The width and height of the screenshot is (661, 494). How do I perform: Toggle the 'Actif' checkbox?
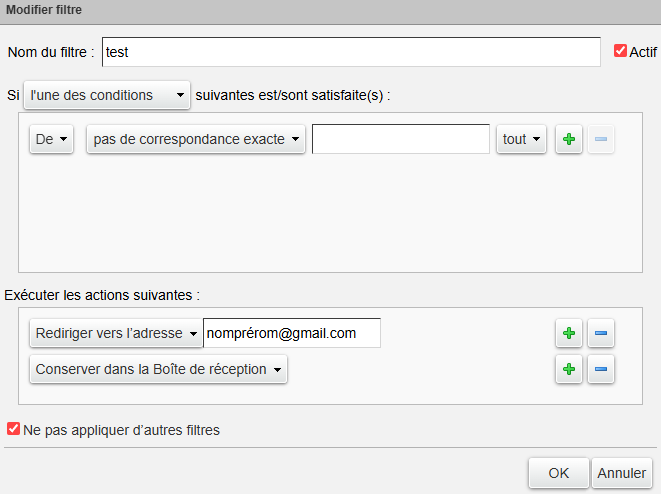[620, 51]
